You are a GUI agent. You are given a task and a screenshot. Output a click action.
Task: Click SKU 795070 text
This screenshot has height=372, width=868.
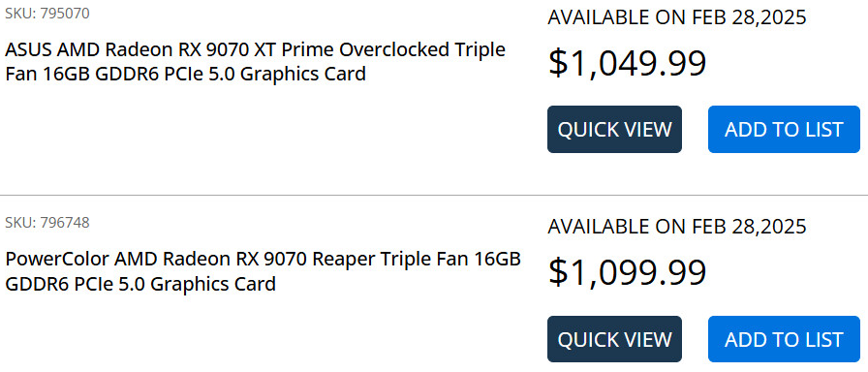pos(47,14)
